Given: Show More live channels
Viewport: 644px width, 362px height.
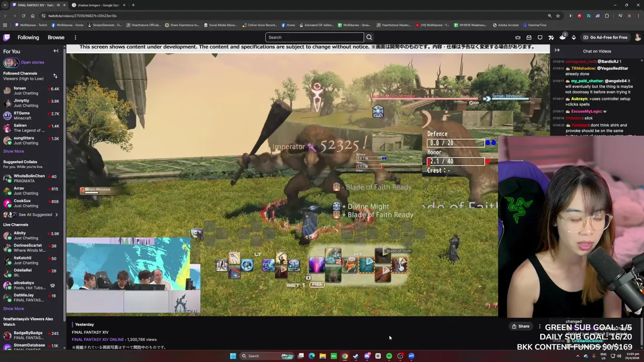Looking at the screenshot, I should pos(14,309).
